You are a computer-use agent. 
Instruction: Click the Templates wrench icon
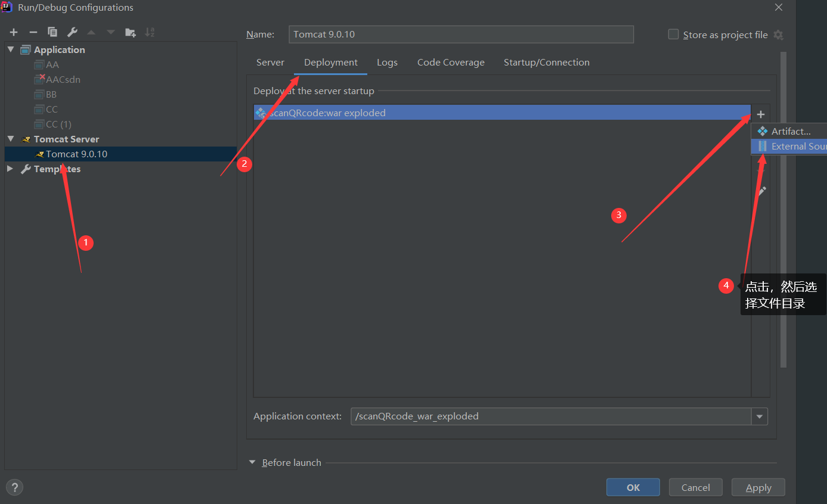26,169
